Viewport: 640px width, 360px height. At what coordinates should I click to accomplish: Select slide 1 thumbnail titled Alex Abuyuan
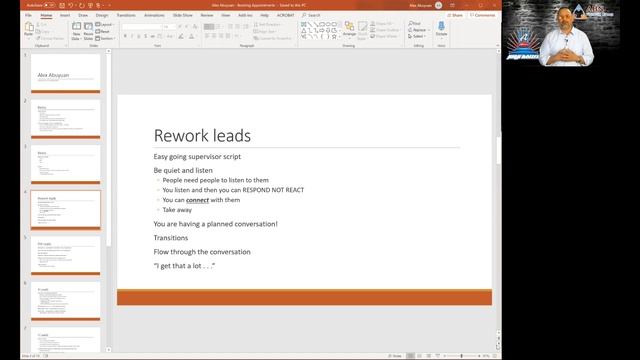pos(65,73)
